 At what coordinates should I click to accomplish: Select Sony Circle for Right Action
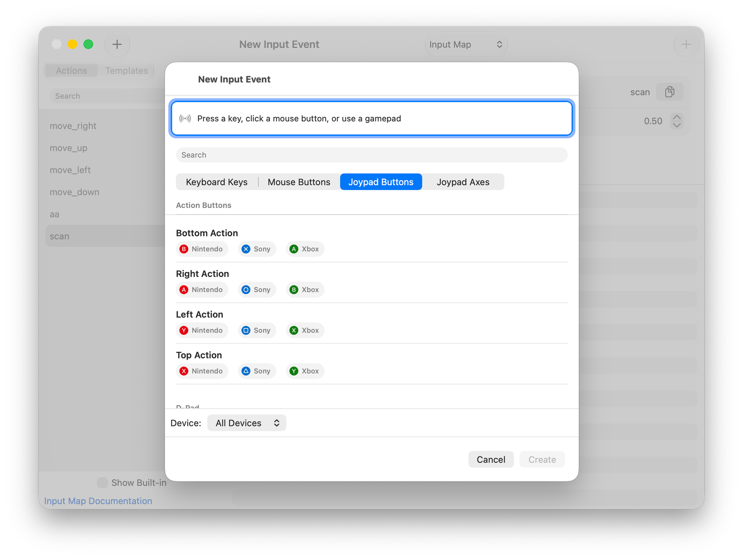coord(257,290)
